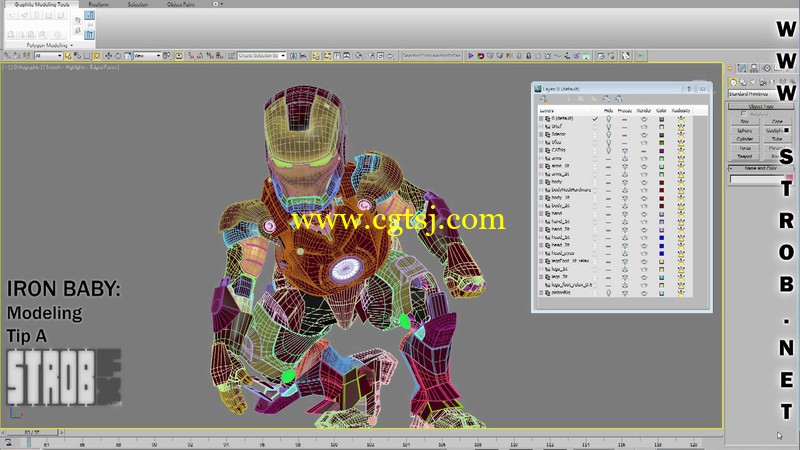Toggle the Angle Snap icon

[x=200, y=56]
